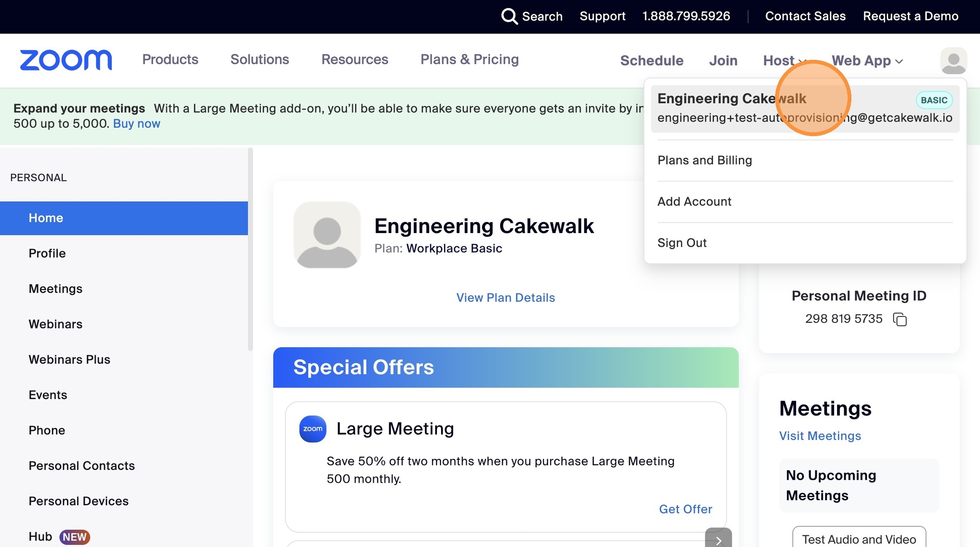Click the next offer arrow
This screenshot has height=547, width=980.
pyautogui.click(x=718, y=539)
